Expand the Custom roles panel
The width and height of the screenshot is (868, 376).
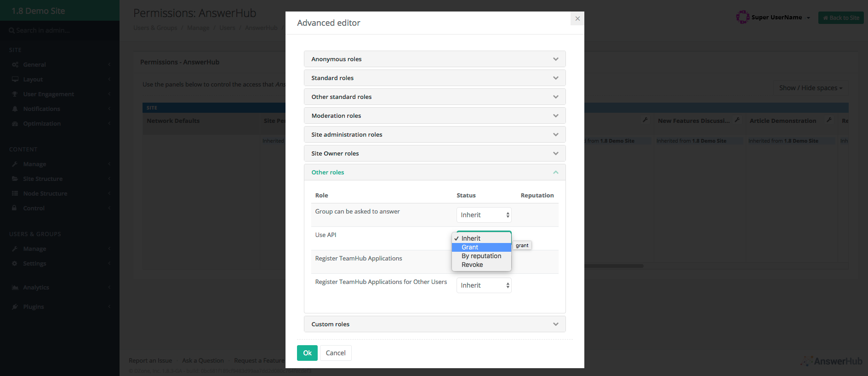tap(434, 324)
